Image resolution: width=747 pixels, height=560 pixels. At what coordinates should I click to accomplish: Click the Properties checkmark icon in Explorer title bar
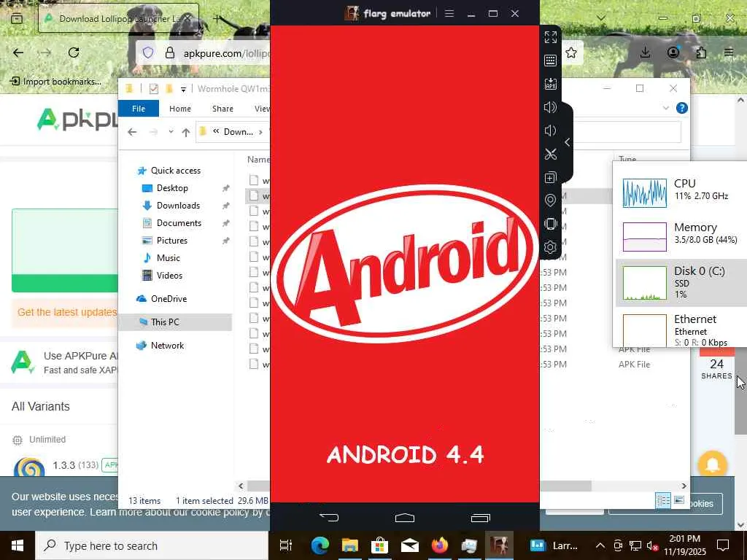(153, 88)
